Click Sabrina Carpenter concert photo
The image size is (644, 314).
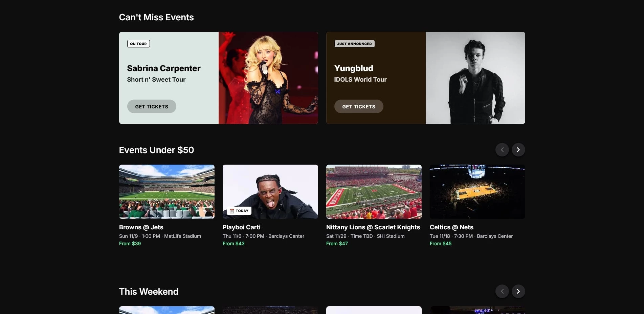[268, 78]
